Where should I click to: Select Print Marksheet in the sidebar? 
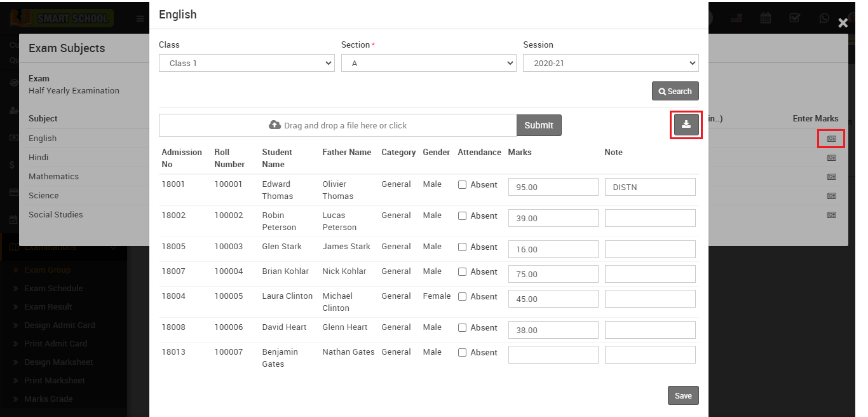pos(55,381)
